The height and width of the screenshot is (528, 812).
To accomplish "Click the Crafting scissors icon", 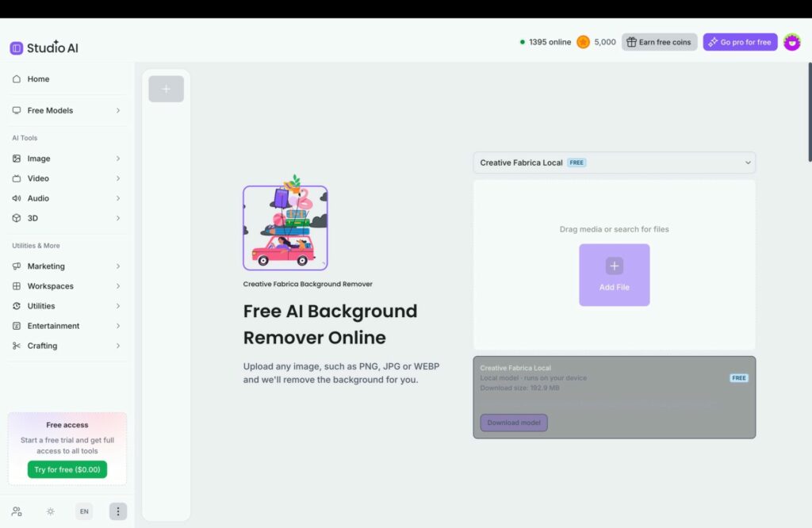I will (x=17, y=346).
